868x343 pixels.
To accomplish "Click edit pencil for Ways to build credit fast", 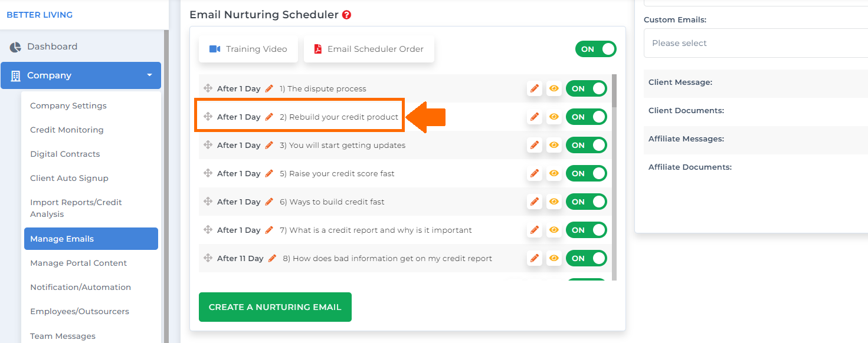I will pyautogui.click(x=535, y=202).
